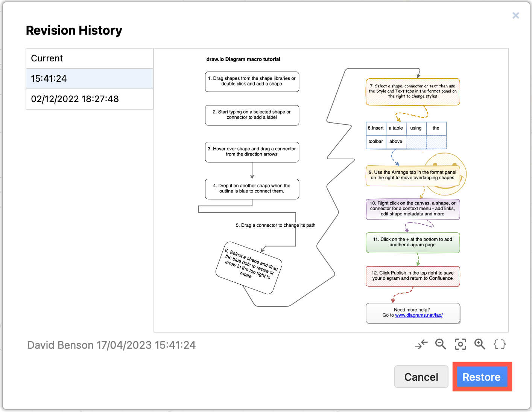Close the Revision History dialog
Viewport: 532px width, 412px height.
(515, 15)
